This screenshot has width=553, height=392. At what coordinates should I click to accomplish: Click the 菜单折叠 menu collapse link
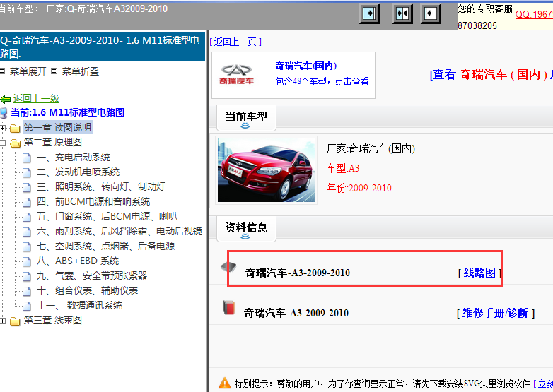(81, 71)
